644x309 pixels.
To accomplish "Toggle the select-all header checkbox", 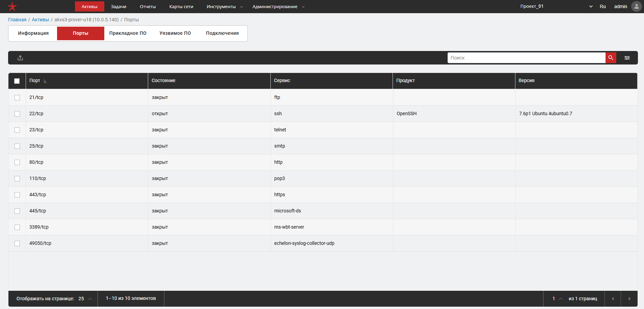I will pyautogui.click(x=17, y=81).
